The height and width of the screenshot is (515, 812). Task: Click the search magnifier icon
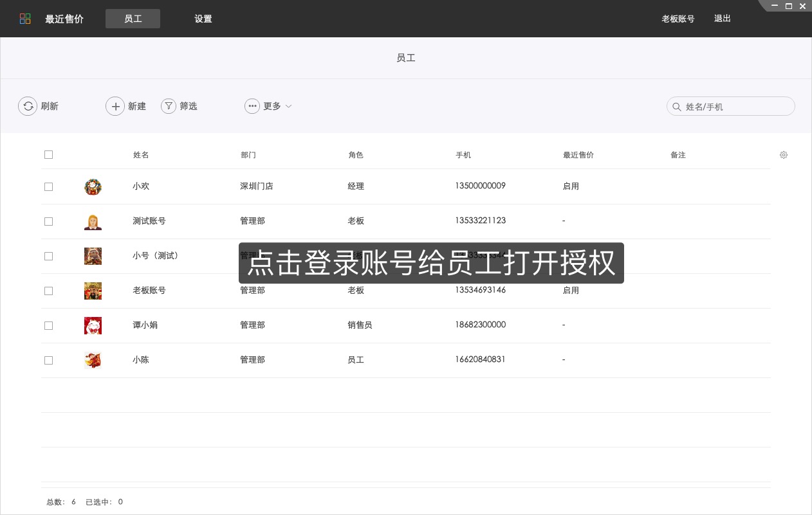tap(678, 106)
